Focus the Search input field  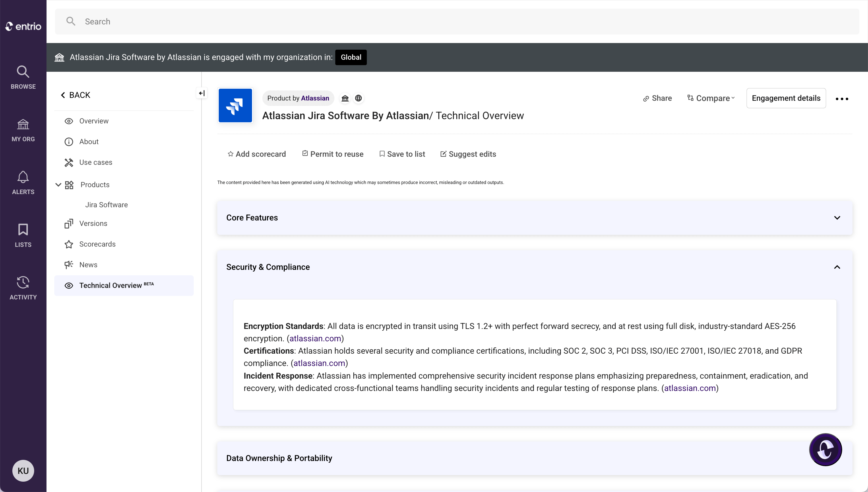click(457, 21)
